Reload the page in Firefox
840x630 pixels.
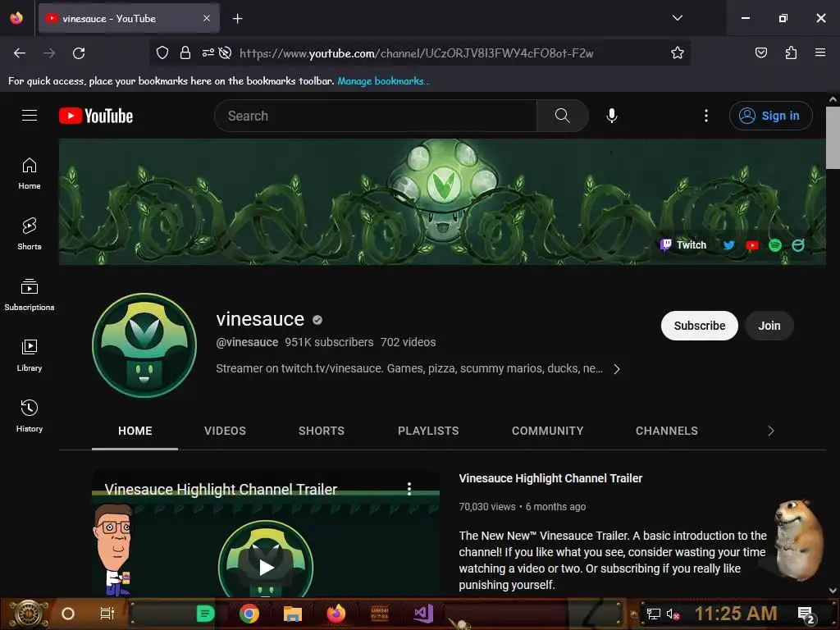(x=79, y=53)
